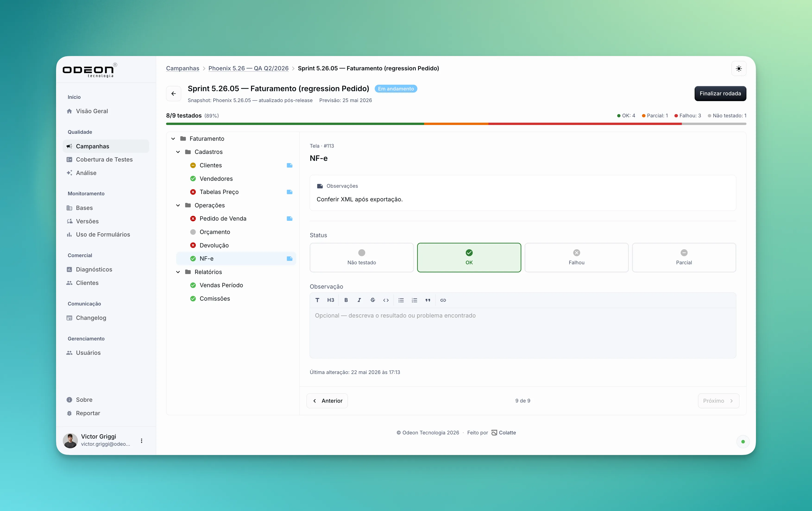Collapse the Relatórios folder chevron
This screenshot has height=511, width=812.
[x=178, y=272]
